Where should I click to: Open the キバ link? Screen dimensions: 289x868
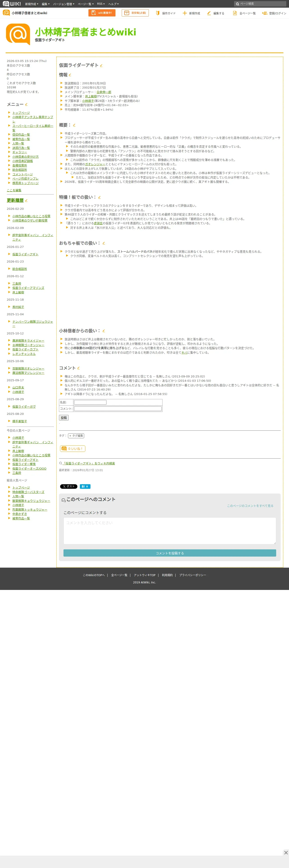click(x=184, y=353)
